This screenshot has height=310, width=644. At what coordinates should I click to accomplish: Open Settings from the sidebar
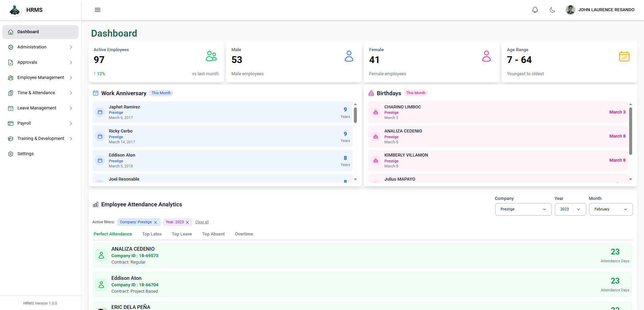click(25, 154)
